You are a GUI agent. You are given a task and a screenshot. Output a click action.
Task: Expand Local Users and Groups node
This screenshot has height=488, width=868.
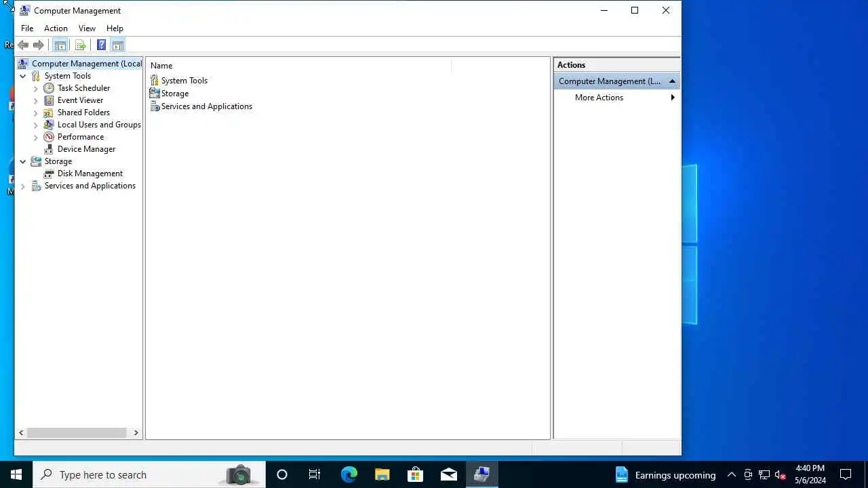pyautogui.click(x=36, y=125)
